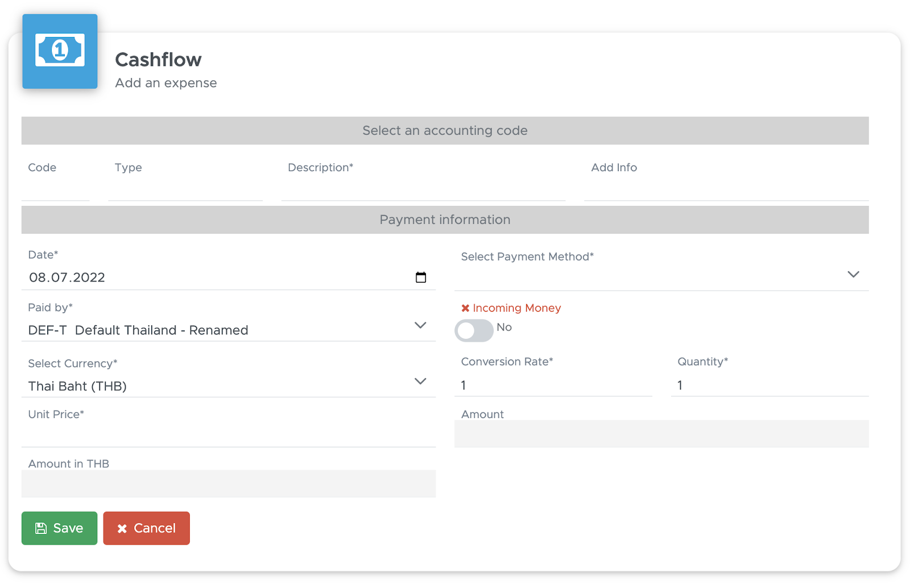Screen dimensions: 910x588
Task: Click the Unit Price field
Action: click(x=229, y=435)
